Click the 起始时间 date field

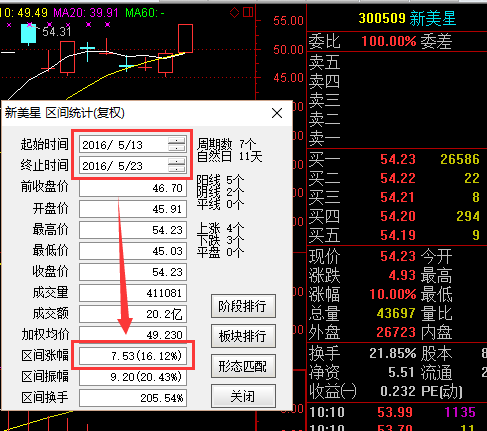tap(123, 145)
